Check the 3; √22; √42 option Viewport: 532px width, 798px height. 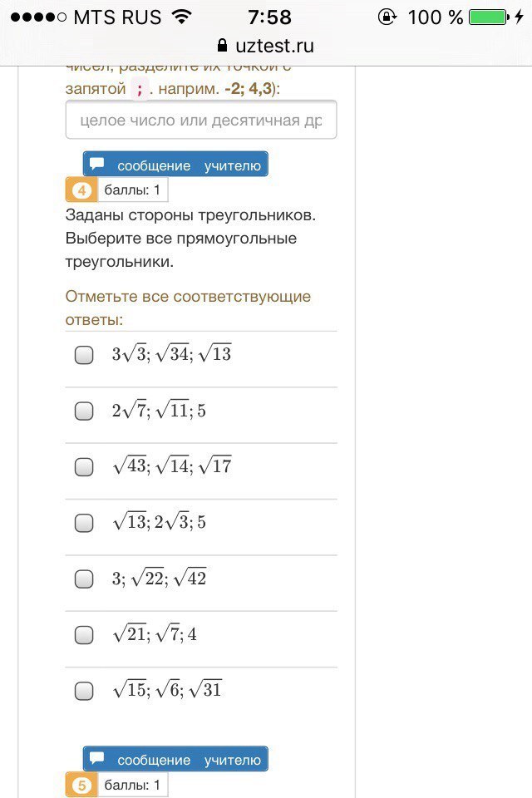click(84, 579)
